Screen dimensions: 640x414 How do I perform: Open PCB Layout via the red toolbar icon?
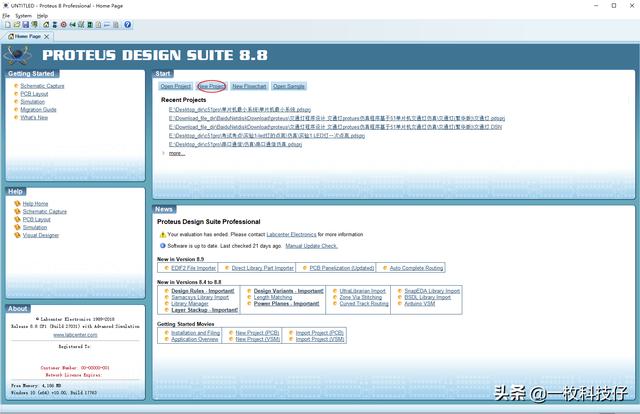pos(64,25)
